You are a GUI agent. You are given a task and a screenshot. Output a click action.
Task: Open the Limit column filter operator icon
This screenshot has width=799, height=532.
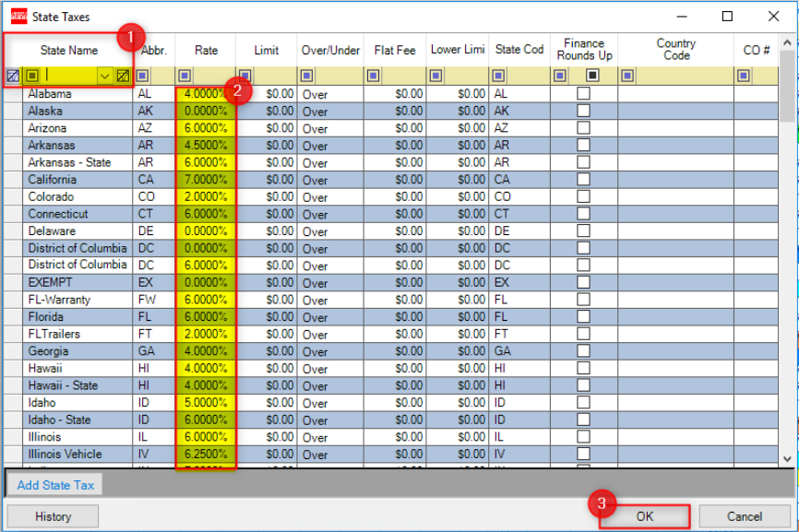point(245,76)
